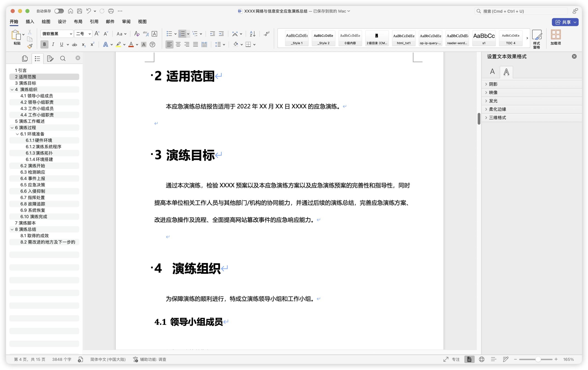Toggle character shading button

(x=144, y=45)
